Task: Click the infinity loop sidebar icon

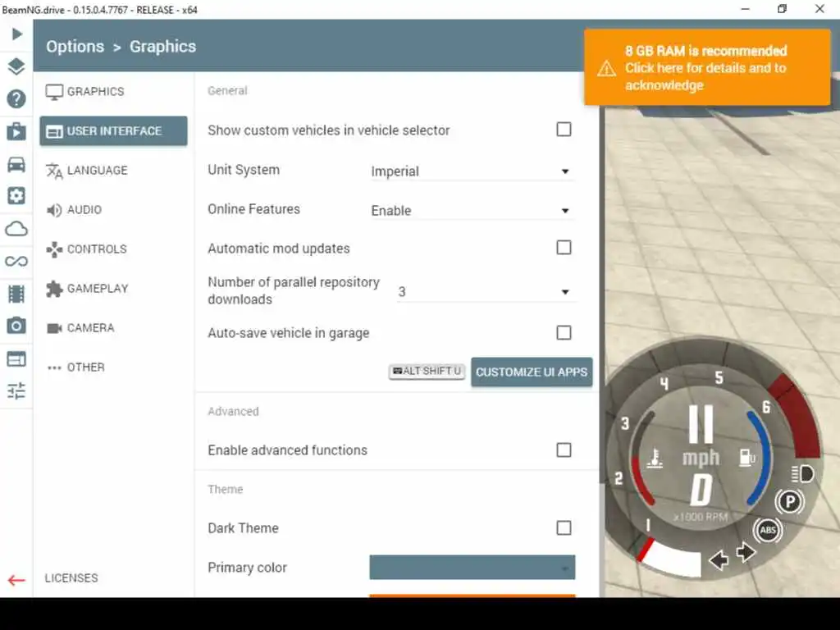Action: [16, 262]
